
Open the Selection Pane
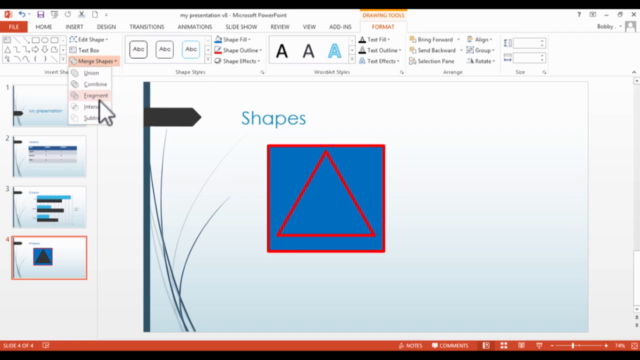pyautogui.click(x=432, y=61)
